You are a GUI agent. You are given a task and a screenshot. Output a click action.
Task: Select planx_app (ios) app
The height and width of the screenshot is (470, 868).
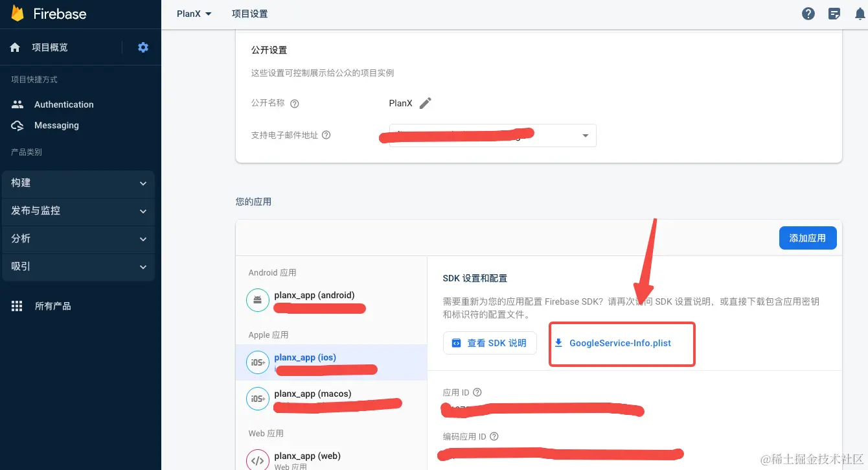pos(331,362)
